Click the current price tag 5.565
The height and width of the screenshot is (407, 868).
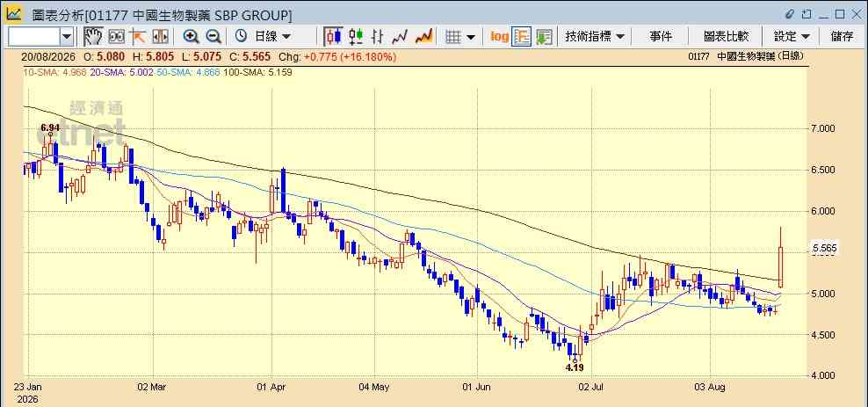824,249
